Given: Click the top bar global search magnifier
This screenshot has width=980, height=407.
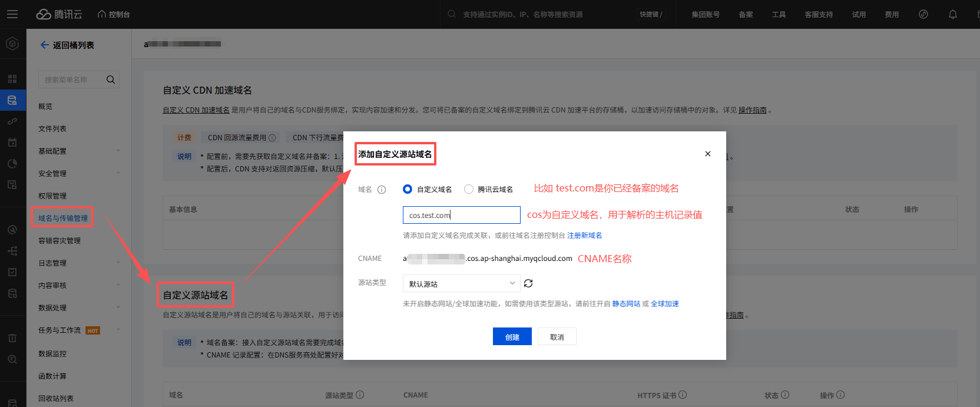Looking at the screenshot, I should click(x=452, y=14).
